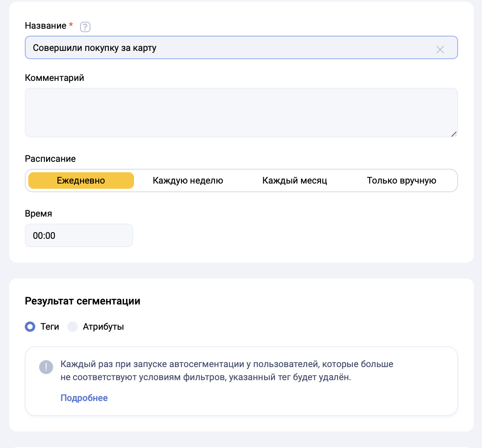482x448 pixels.
Task: Click the Результат сегментации heading
Action: (x=83, y=301)
